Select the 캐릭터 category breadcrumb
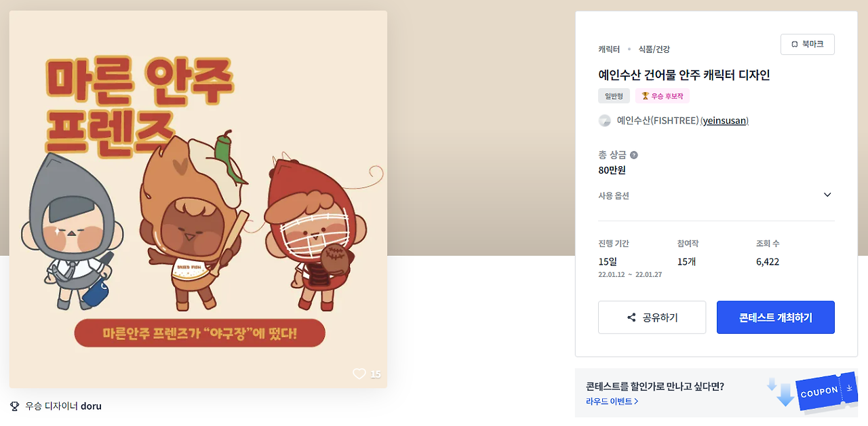Image resolution: width=868 pixels, height=426 pixels. [x=609, y=50]
